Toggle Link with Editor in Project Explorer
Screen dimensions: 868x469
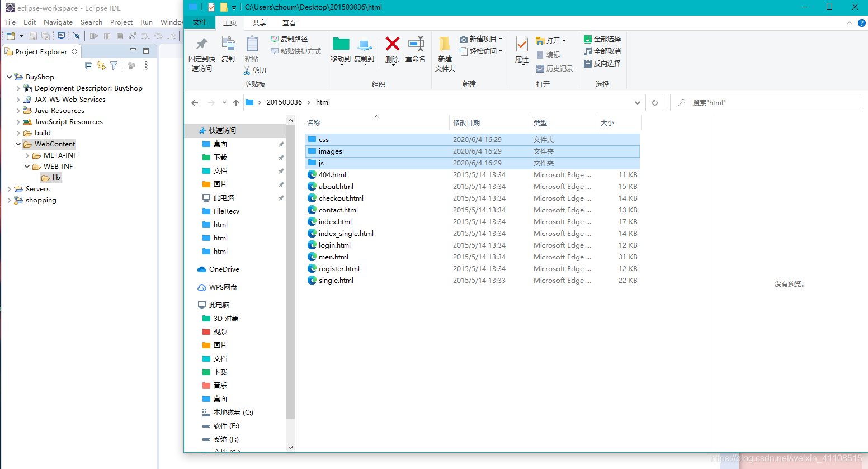point(101,65)
